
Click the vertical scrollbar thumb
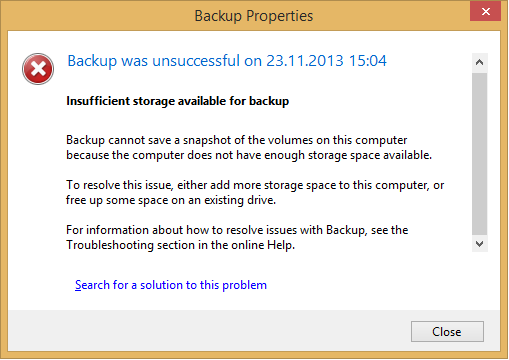tap(480, 154)
